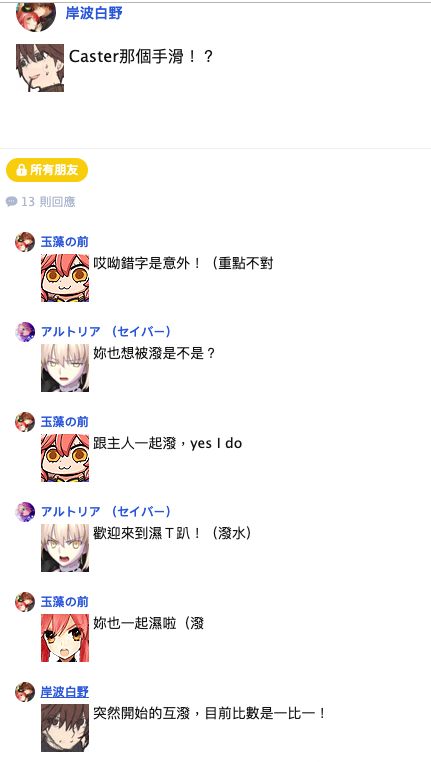Click the speech bubble icon next to 13

pyautogui.click(x=11, y=202)
